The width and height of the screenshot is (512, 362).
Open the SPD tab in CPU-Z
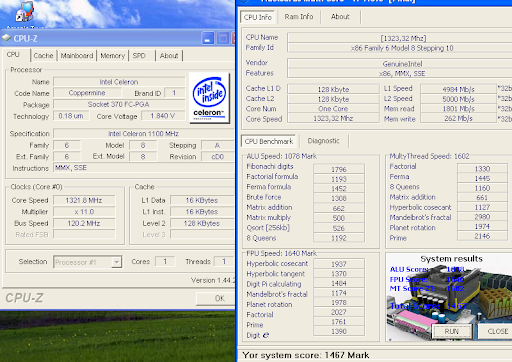tap(139, 56)
